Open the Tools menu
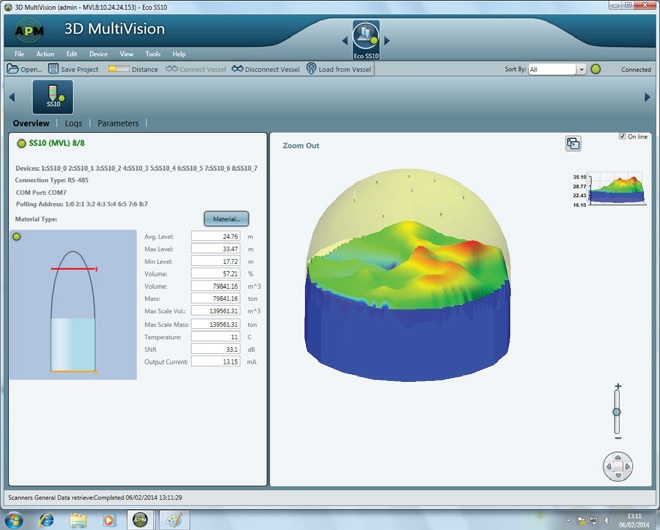 pos(153,54)
